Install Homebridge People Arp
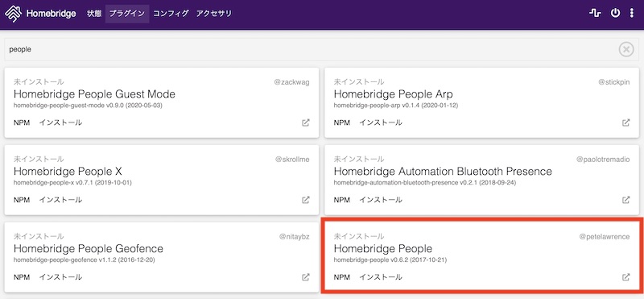This screenshot has height=299, width=644. (381, 123)
